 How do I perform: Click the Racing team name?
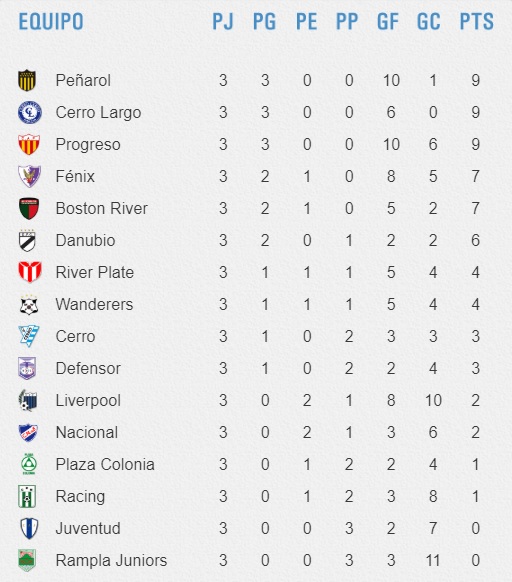coord(80,497)
